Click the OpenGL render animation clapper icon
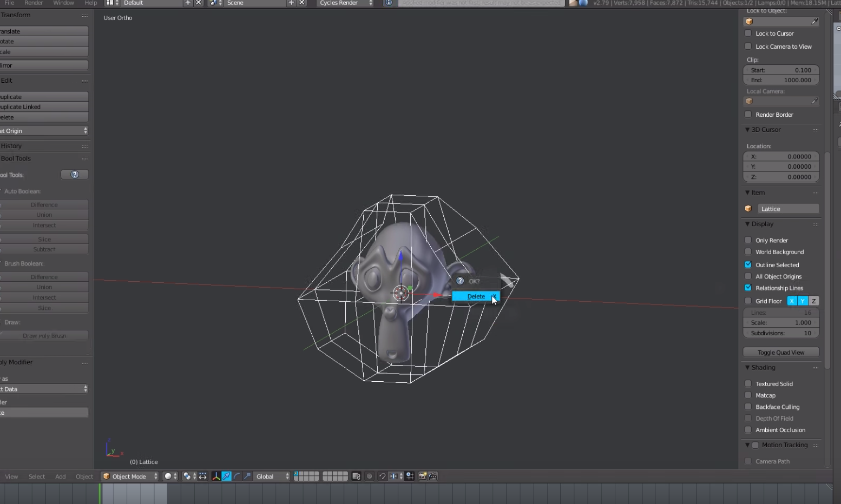Screen dimensions: 841x504 pos(433,476)
